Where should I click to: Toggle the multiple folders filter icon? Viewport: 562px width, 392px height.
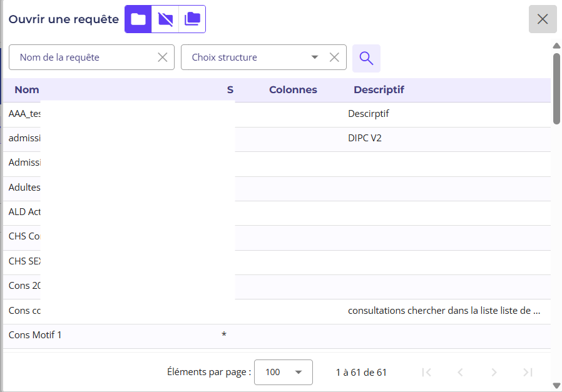pos(192,19)
